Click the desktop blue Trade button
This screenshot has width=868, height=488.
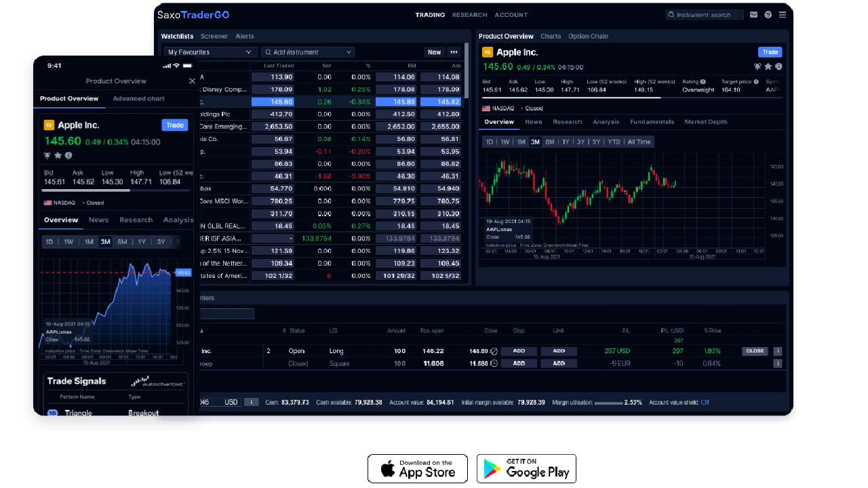click(x=770, y=52)
